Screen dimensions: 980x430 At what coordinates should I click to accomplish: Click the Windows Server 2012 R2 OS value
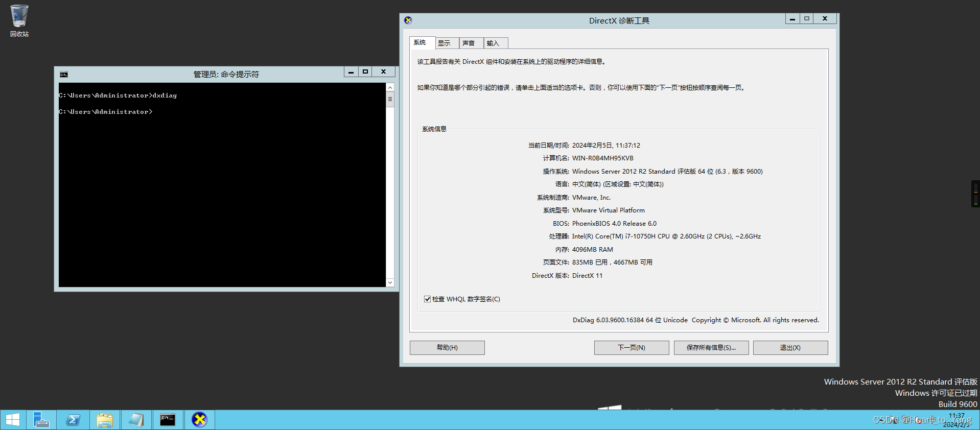pyautogui.click(x=667, y=172)
